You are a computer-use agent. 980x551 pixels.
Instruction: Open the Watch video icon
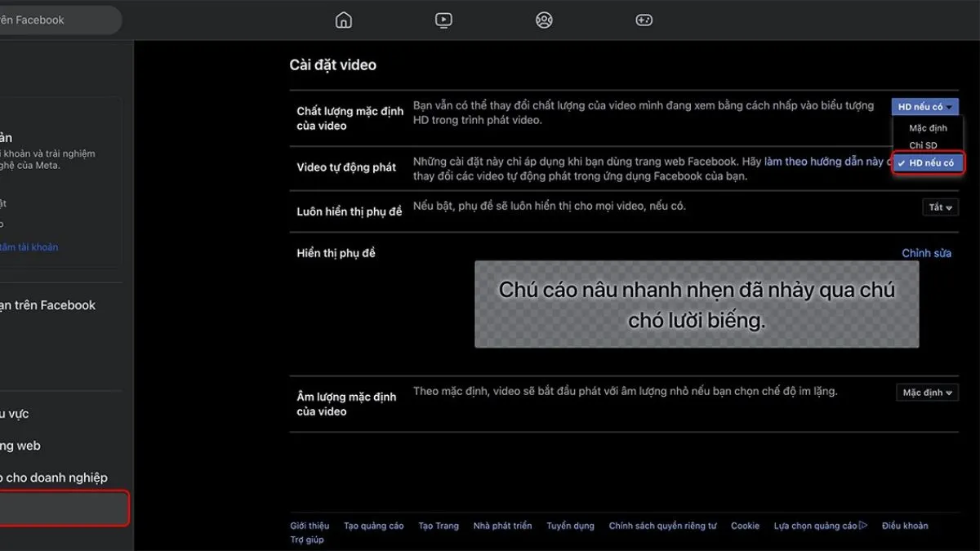(x=443, y=20)
